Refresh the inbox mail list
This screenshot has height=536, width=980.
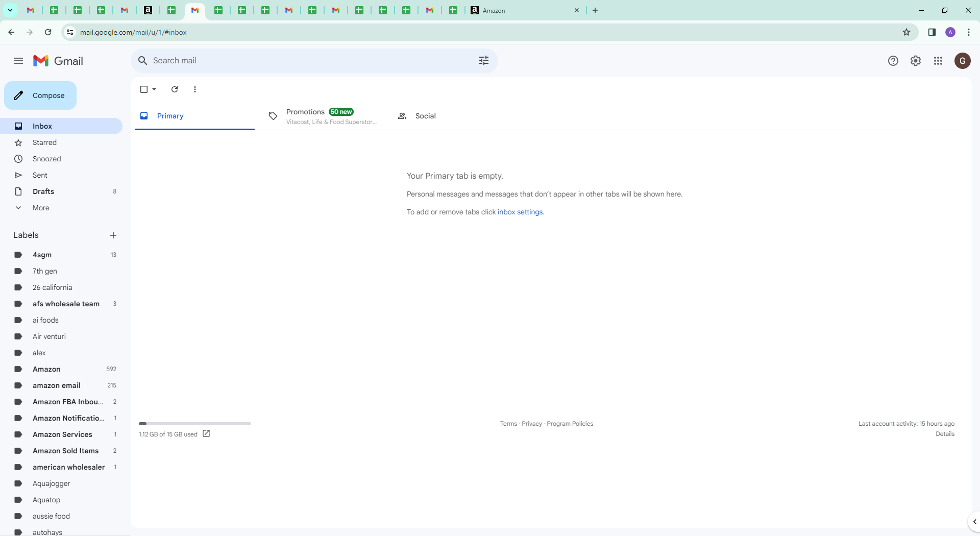click(175, 89)
